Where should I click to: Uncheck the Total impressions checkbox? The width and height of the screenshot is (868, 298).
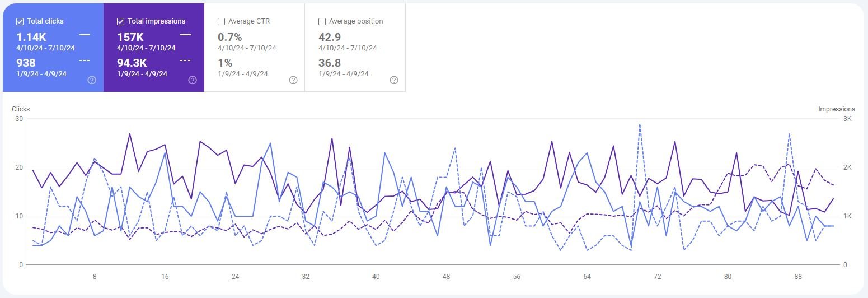pyautogui.click(x=121, y=21)
